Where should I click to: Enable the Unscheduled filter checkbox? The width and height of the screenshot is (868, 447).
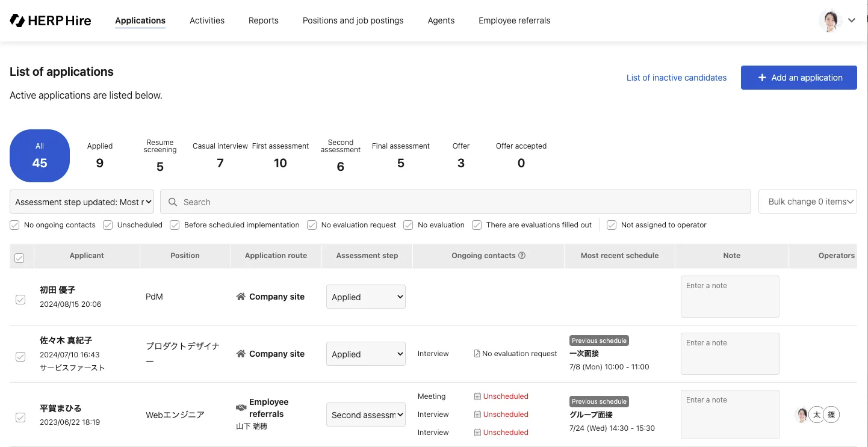coord(108,225)
